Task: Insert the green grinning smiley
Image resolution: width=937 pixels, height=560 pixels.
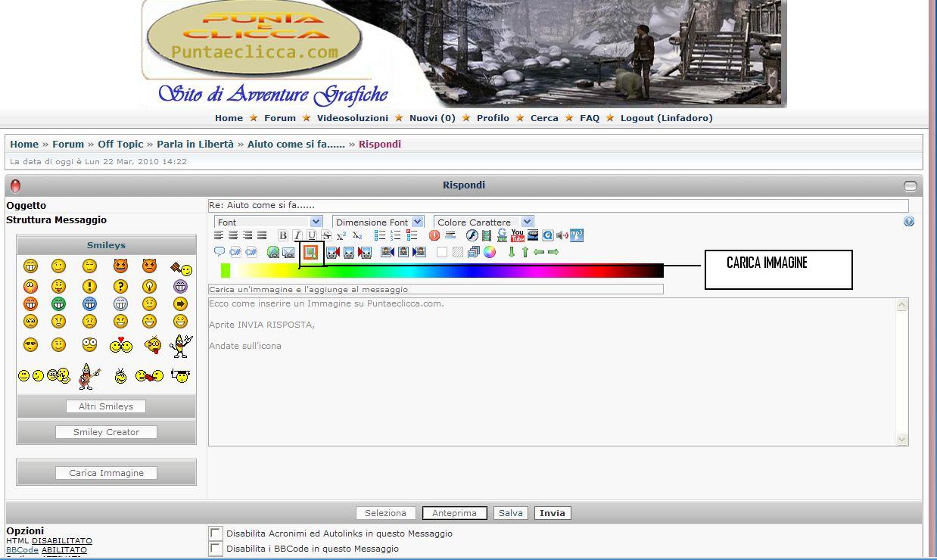Action: click(58, 303)
